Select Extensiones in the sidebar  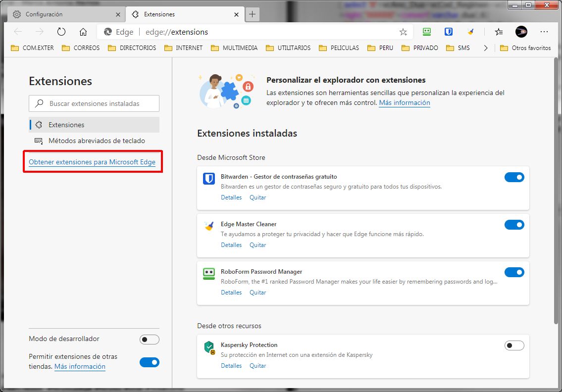(94, 125)
